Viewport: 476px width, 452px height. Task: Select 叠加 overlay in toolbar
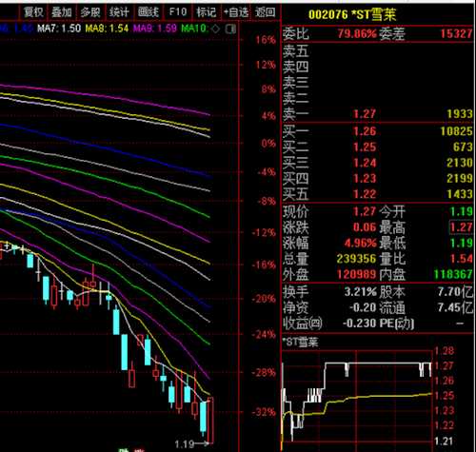(x=62, y=12)
